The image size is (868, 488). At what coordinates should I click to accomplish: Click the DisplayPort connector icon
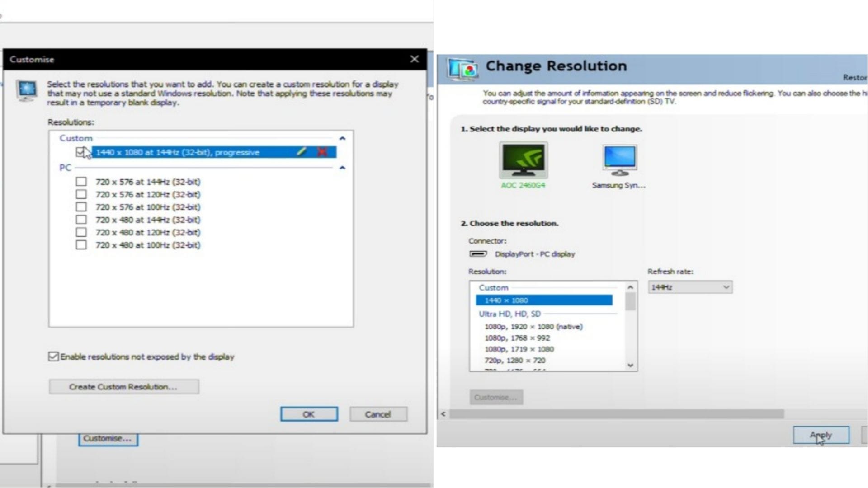coord(479,254)
